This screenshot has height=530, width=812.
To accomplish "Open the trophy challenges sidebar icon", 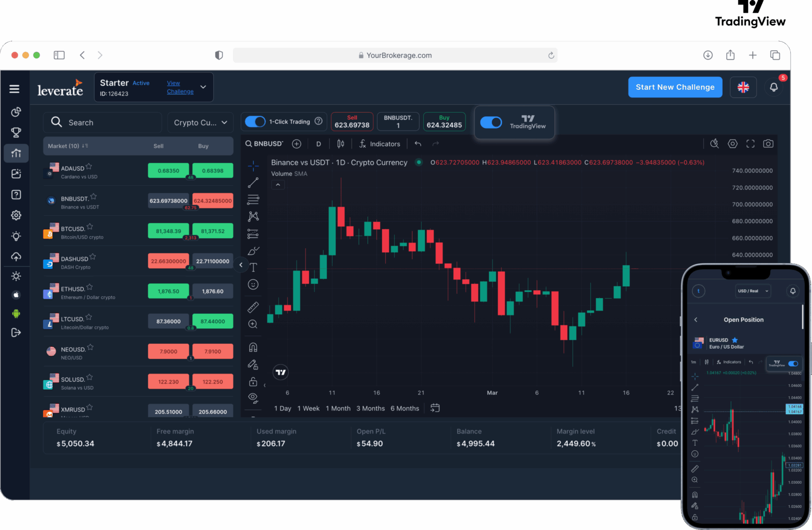I will pyautogui.click(x=16, y=132).
